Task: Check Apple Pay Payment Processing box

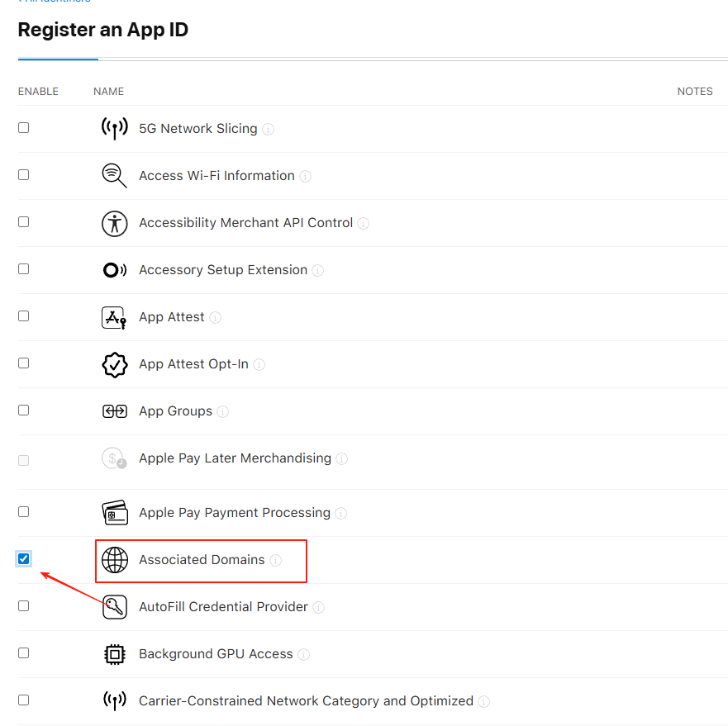Action: pos(24,511)
